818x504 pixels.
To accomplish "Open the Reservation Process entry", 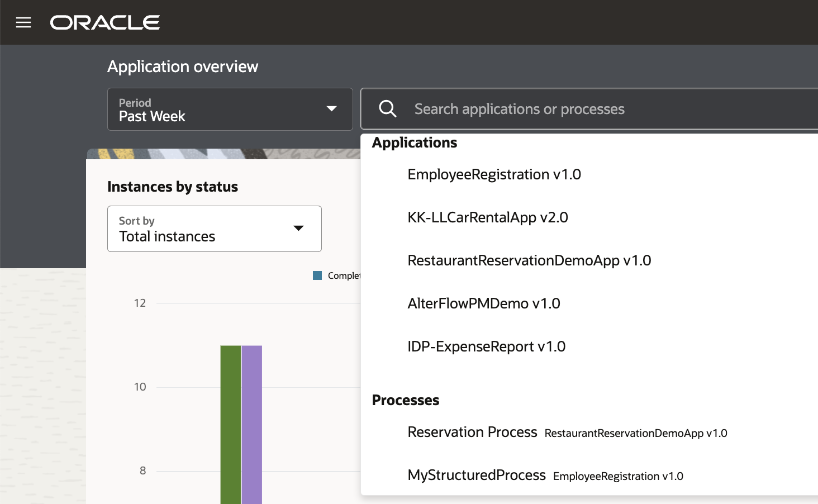I will click(472, 432).
